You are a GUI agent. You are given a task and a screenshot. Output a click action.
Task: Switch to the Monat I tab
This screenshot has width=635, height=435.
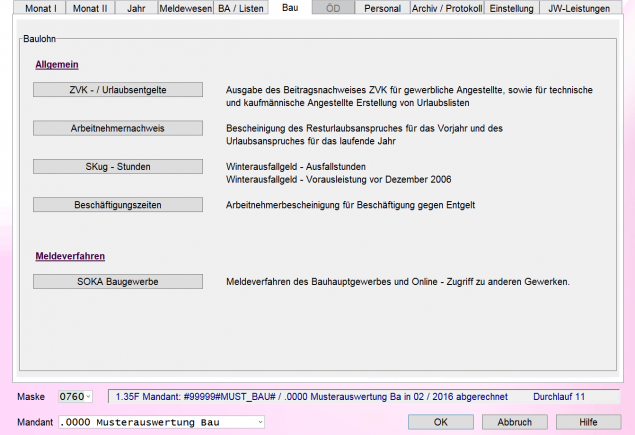[x=40, y=8]
